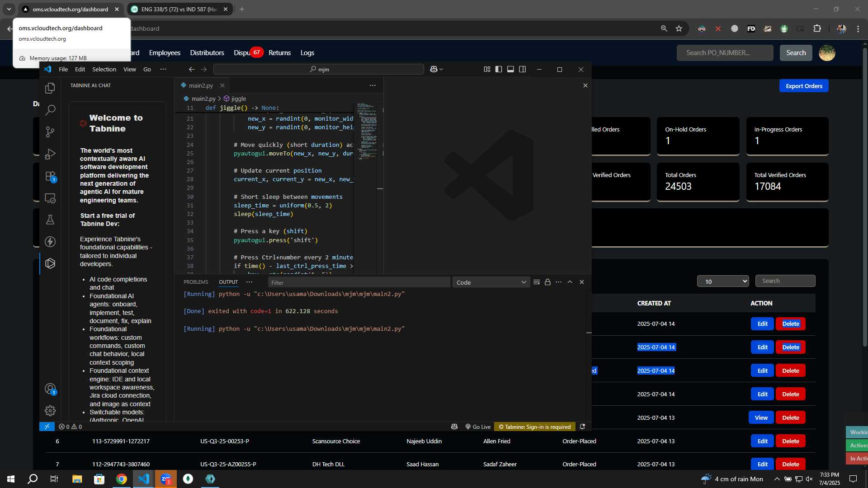Toggle Output auto-scroll lock
Screen dimensions: 868x488
click(x=547, y=282)
